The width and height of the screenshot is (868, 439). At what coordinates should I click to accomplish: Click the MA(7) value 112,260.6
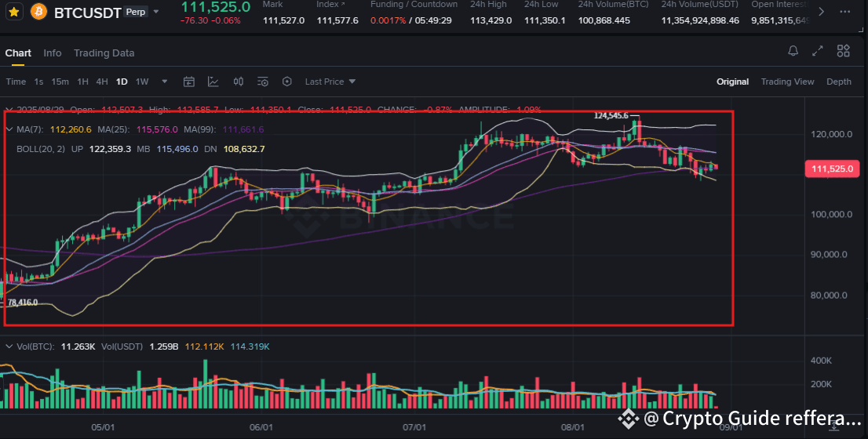(71, 129)
